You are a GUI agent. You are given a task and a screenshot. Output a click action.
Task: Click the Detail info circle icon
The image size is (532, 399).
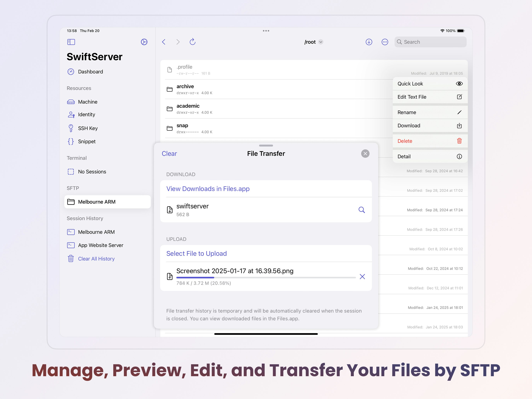click(x=459, y=157)
